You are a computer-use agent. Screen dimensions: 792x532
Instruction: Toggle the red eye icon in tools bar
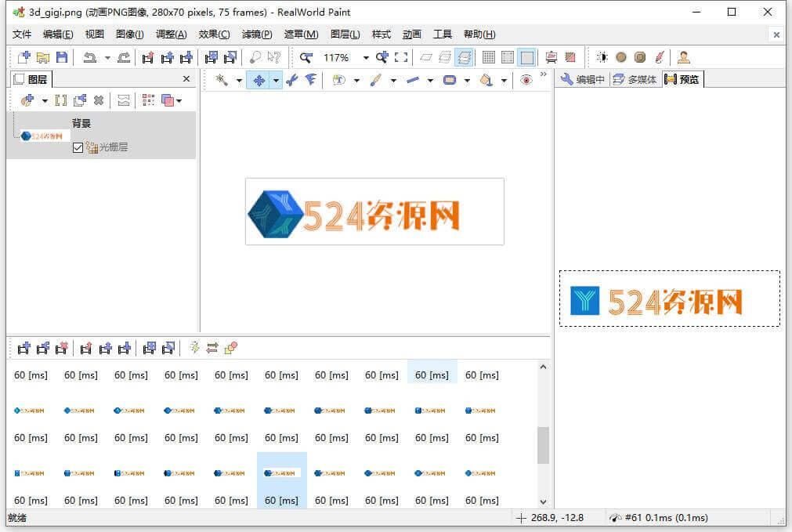[x=526, y=80]
